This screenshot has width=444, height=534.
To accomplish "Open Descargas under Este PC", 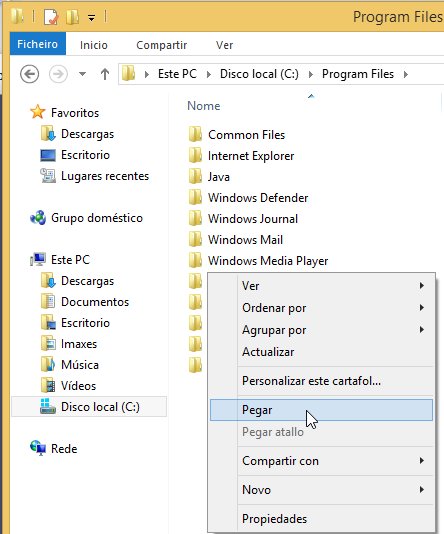I will [x=88, y=281].
